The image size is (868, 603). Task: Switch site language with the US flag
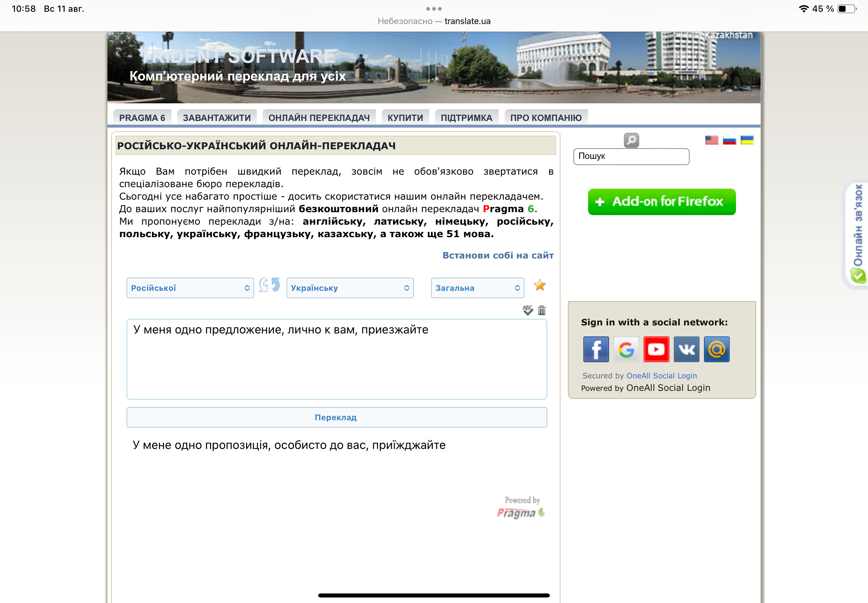tap(712, 140)
